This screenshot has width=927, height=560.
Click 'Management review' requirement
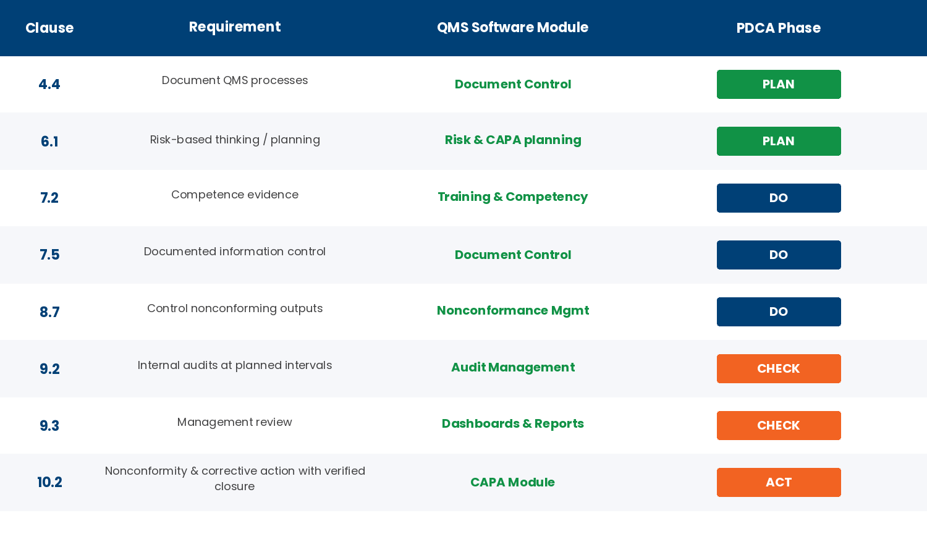235,422
